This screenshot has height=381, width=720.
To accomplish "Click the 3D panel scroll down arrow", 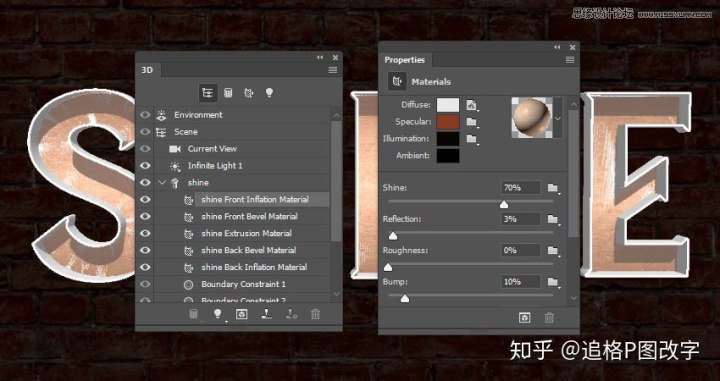I will tap(337, 294).
